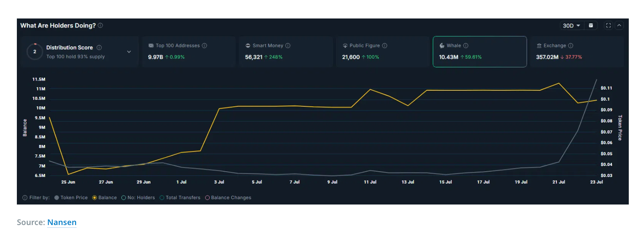Click the Distribution Score info icon
Image resolution: width=644 pixels, height=239 pixels.
tap(99, 48)
